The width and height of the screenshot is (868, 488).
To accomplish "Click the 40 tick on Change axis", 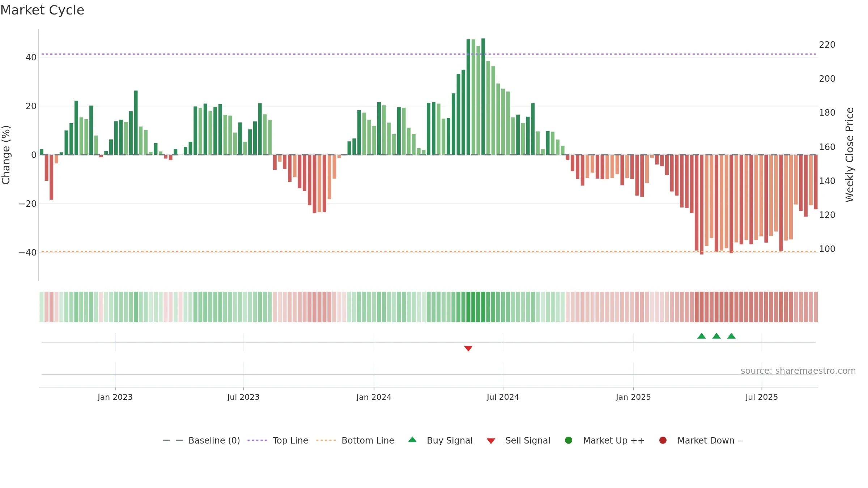I will [31, 57].
